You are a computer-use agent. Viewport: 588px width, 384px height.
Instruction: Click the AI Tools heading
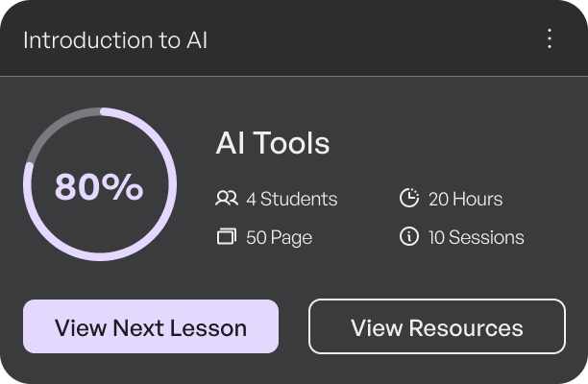(x=273, y=143)
